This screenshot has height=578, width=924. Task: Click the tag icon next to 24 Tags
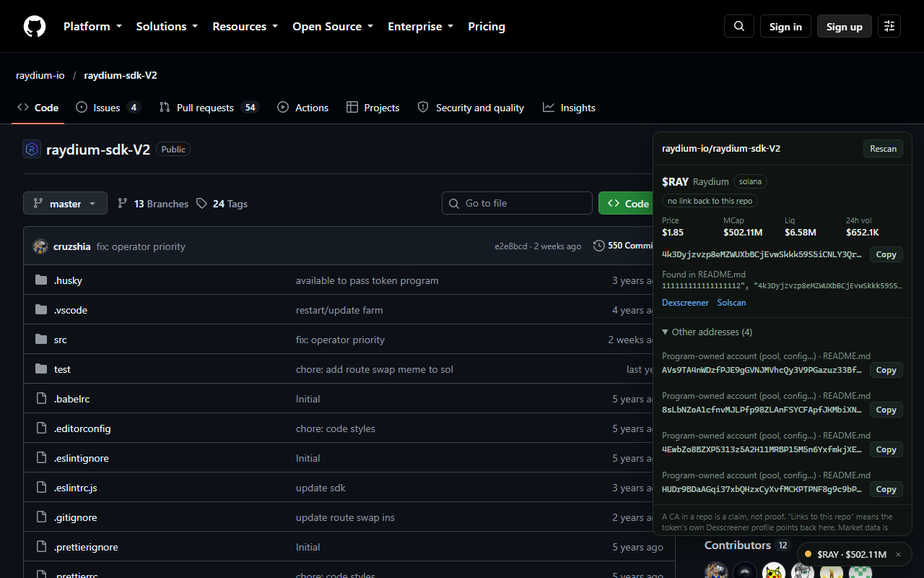(201, 204)
